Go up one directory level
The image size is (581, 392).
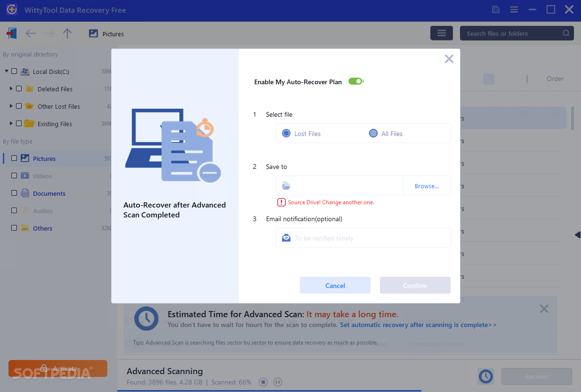point(67,33)
